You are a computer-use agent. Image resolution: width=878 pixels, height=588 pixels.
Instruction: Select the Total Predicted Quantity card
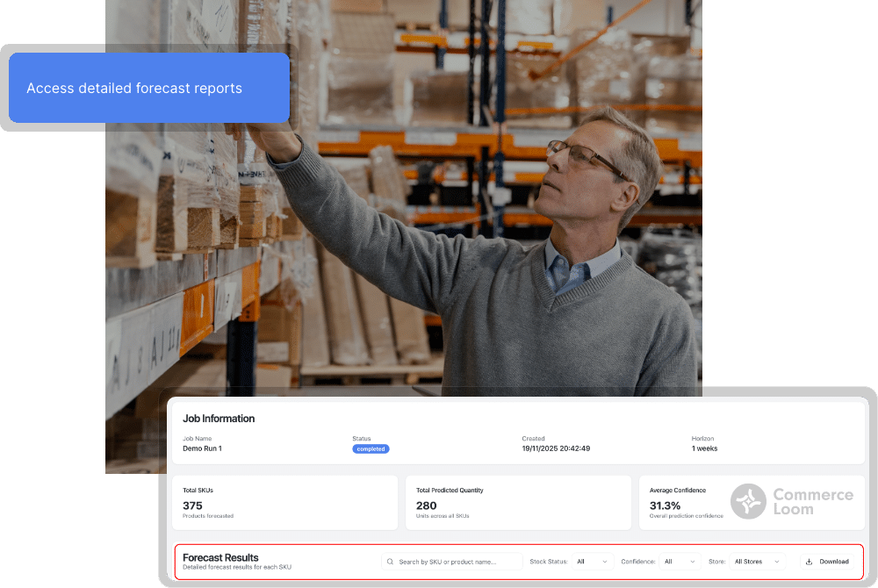click(518, 503)
